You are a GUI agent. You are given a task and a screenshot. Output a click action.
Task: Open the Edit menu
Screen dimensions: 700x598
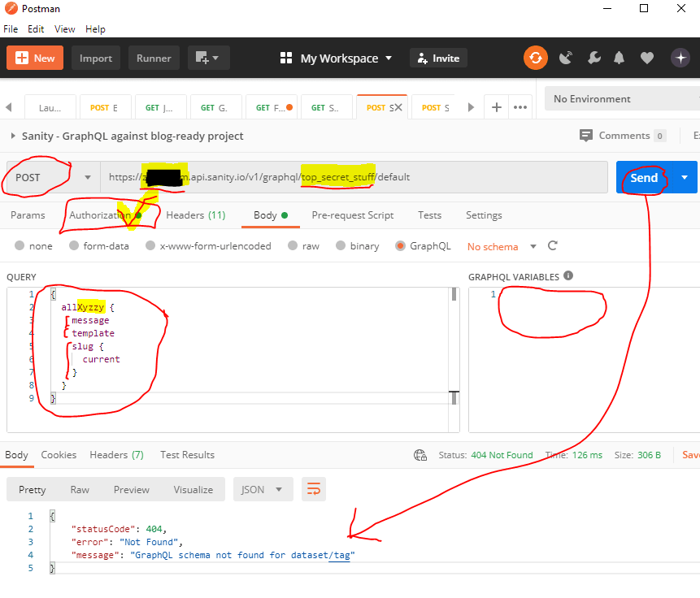point(36,29)
